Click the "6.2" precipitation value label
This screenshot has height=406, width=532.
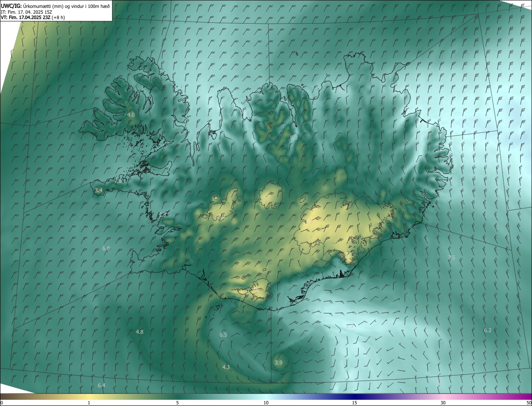pos(488,330)
